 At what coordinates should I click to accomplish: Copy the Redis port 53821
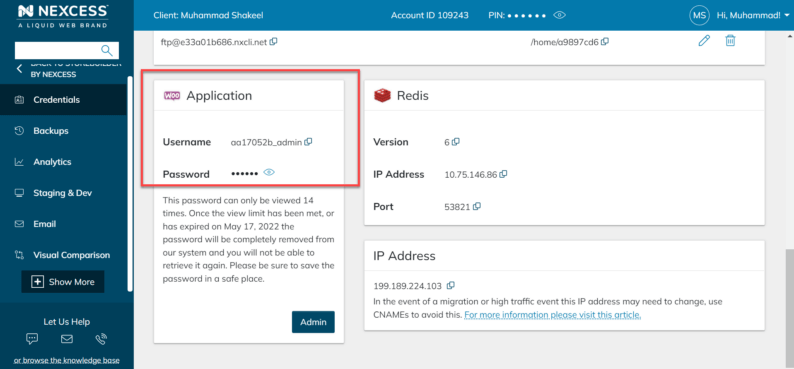point(477,207)
